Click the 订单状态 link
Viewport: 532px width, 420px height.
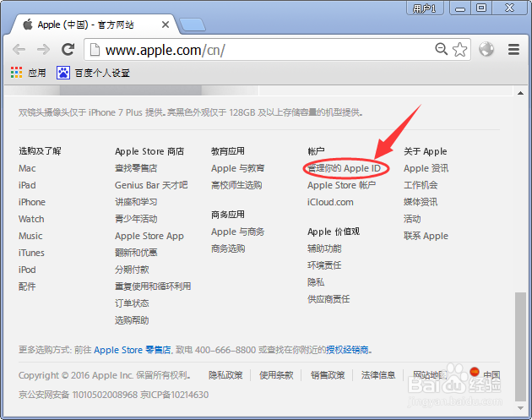[132, 303]
